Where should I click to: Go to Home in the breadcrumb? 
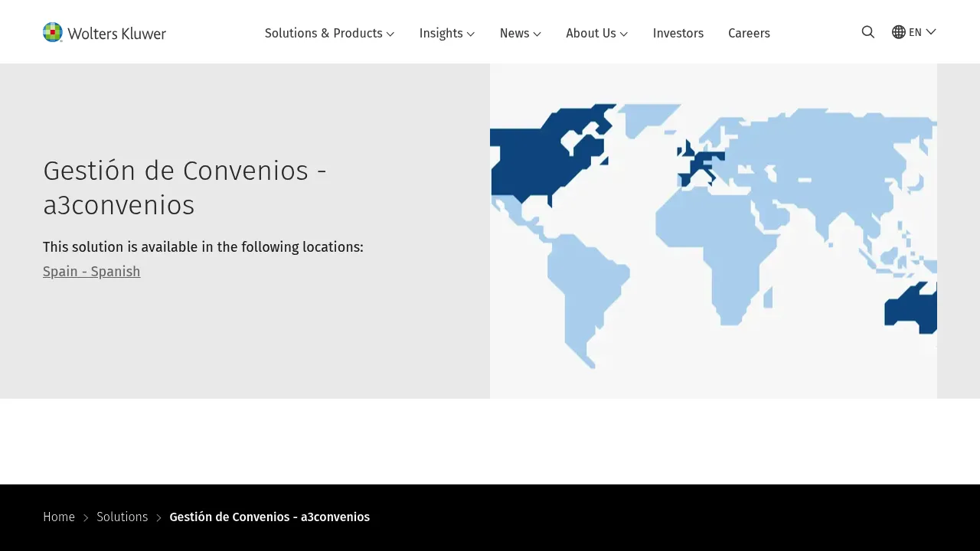coord(59,517)
